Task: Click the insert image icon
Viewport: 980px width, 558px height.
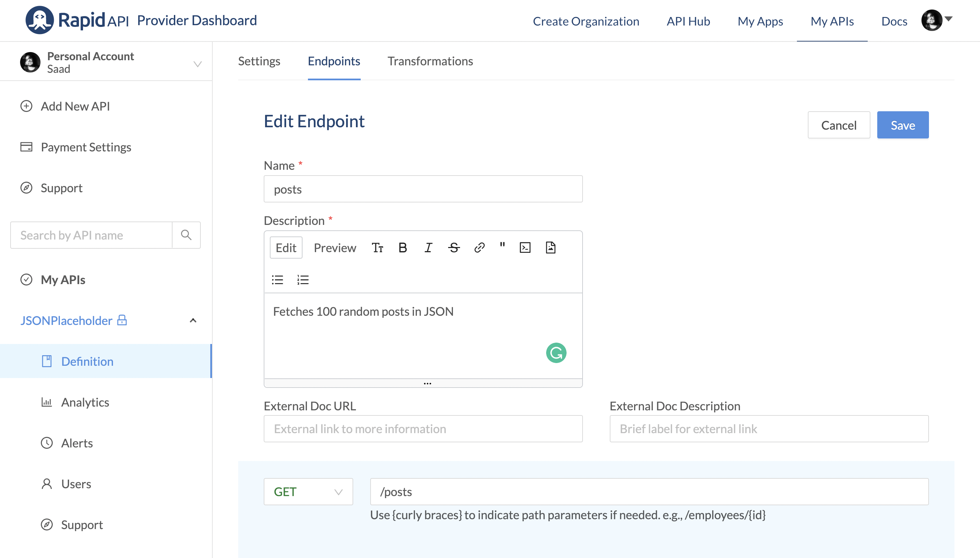Action: pyautogui.click(x=550, y=248)
